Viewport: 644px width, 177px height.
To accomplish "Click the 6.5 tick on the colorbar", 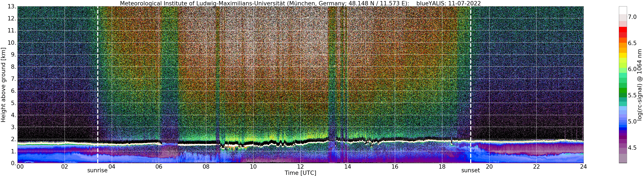I will [632, 43].
